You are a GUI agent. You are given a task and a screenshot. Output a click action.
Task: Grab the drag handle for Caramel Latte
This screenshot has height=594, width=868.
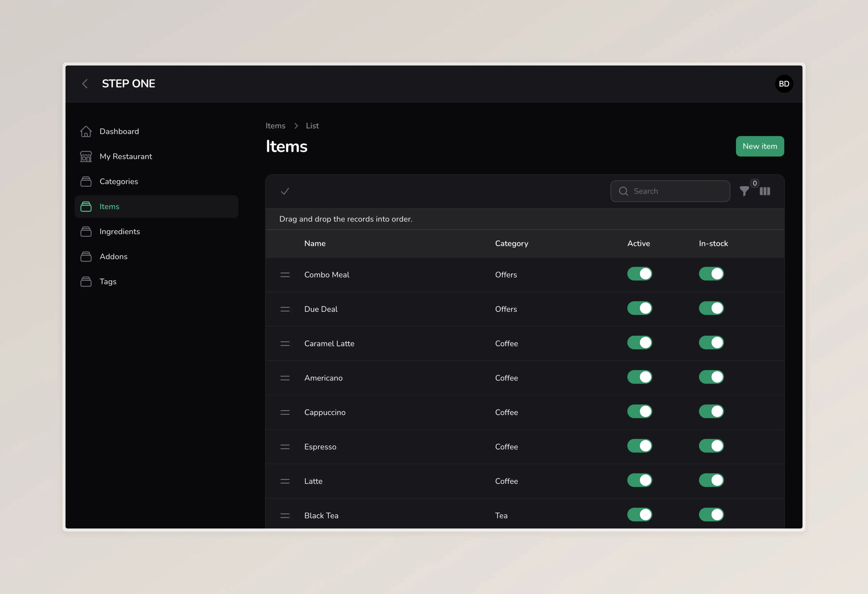point(285,344)
